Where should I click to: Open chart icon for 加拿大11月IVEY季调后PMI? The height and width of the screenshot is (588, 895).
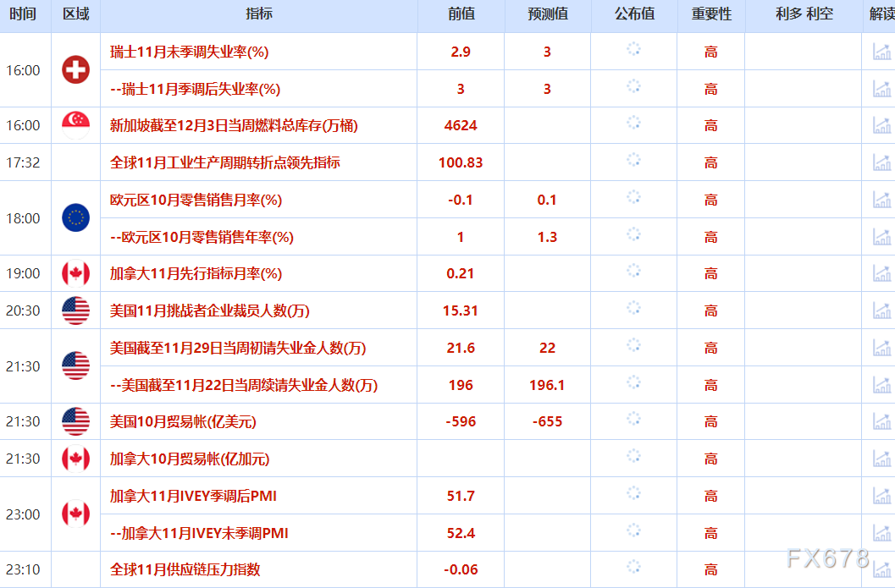point(881,495)
